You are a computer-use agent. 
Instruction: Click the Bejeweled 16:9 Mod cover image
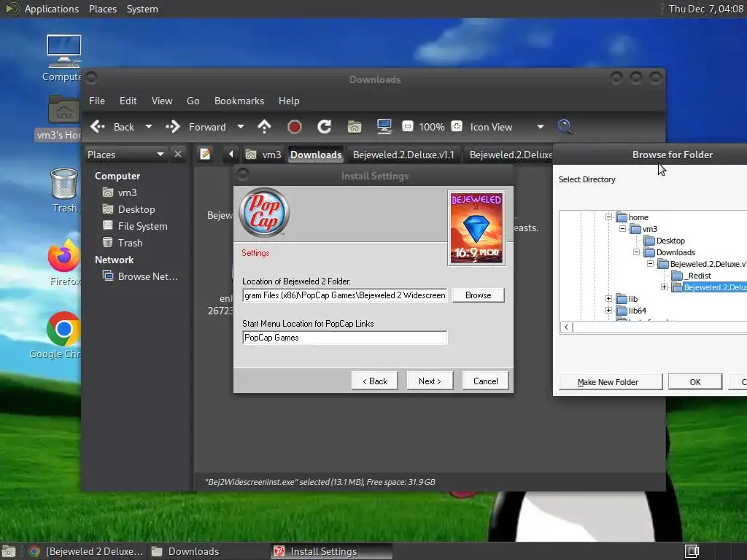[x=476, y=228]
